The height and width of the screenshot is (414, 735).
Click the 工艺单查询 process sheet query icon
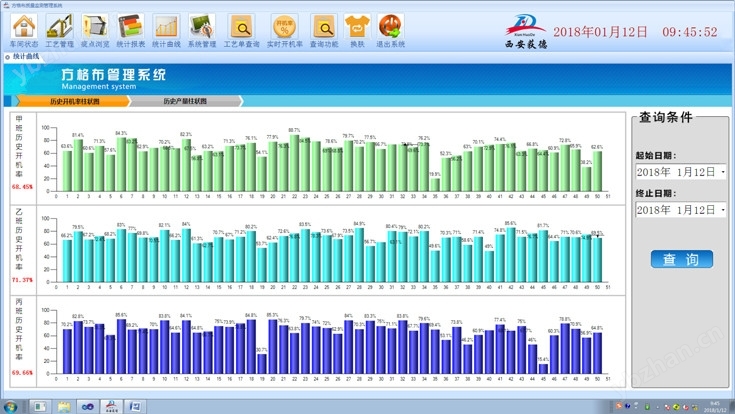click(241, 27)
